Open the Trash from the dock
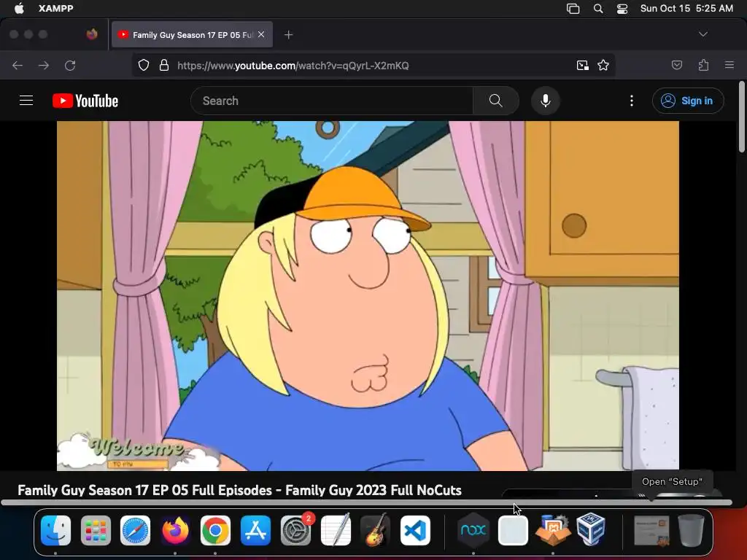This screenshot has height=560, width=747. [x=691, y=530]
